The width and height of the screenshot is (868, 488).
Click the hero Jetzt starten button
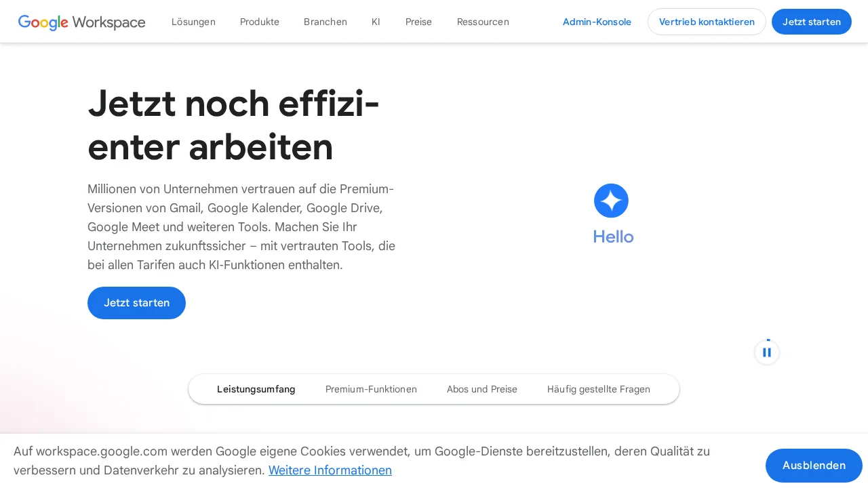tap(136, 303)
